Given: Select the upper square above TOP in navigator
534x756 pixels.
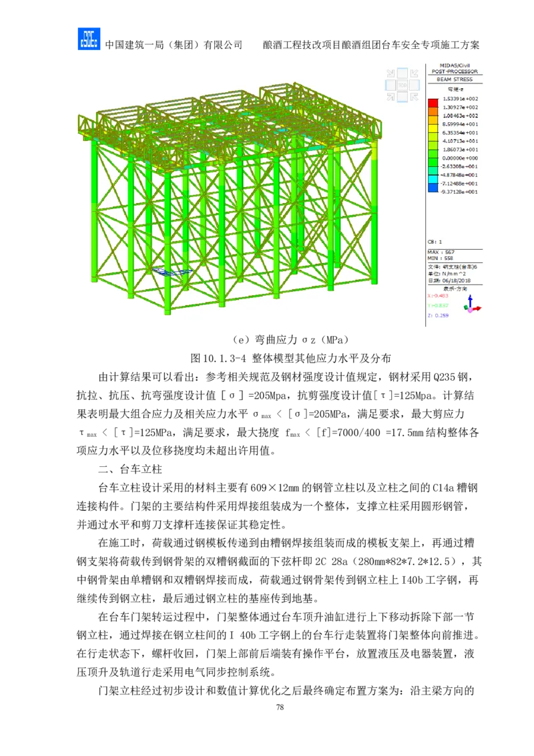Looking at the screenshot, I should point(403,73).
